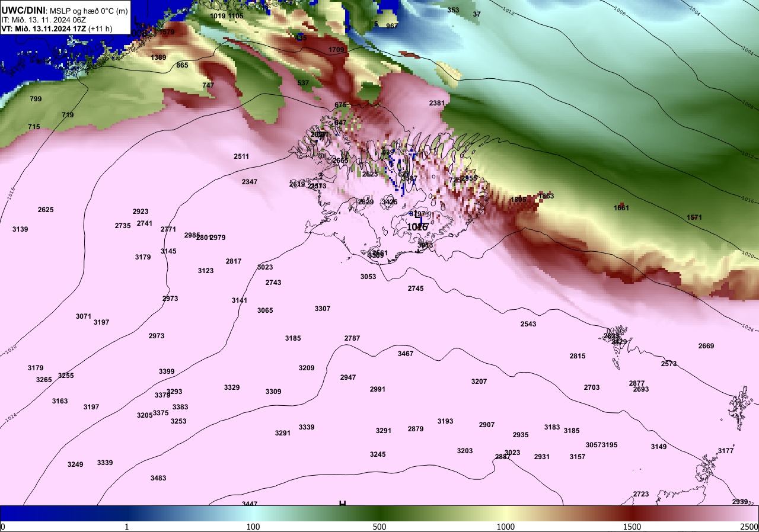Click the freezing level value 3309
Image resolution: width=759 pixels, height=532 pixels.
point(273,392)
